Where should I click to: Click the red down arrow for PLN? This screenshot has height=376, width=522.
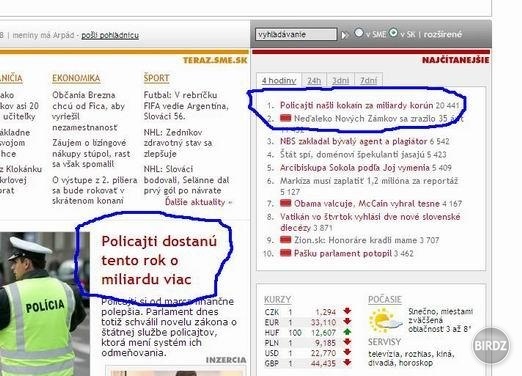click(x=347, y=342)
